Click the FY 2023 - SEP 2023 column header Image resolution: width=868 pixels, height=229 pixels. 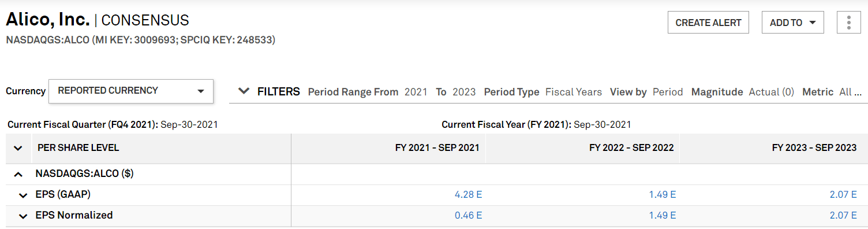814,148
